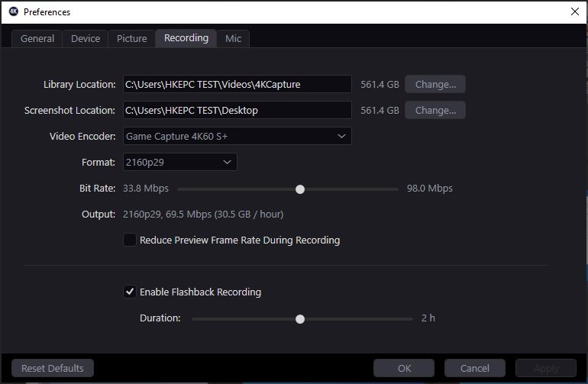Change the Library Location folder
Viewport: 588px width, 384px height.
pyautogui.click(x=435, y=85)
